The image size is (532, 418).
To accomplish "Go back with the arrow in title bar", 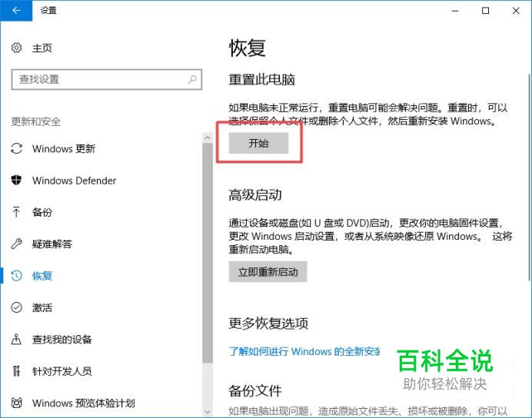I will (16, 11).
